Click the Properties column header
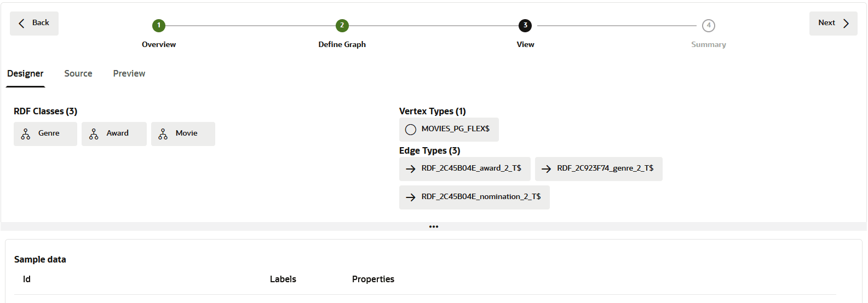This screenshot has width=868, height=303. (373, 279)
